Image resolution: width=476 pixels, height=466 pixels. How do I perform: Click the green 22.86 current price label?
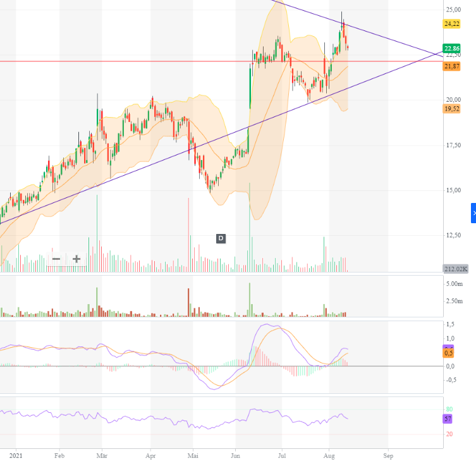pos(452,48)
